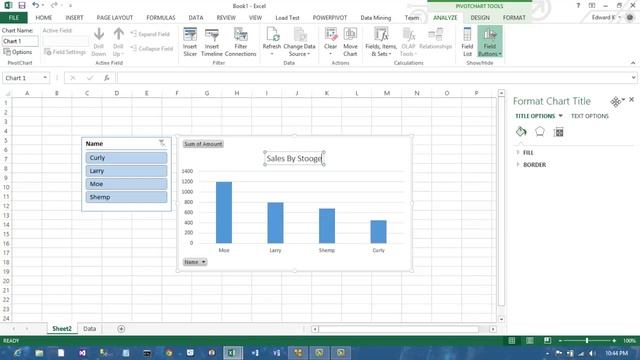Click the formula bar input
640x360 pixels.
tap(373, 78)
